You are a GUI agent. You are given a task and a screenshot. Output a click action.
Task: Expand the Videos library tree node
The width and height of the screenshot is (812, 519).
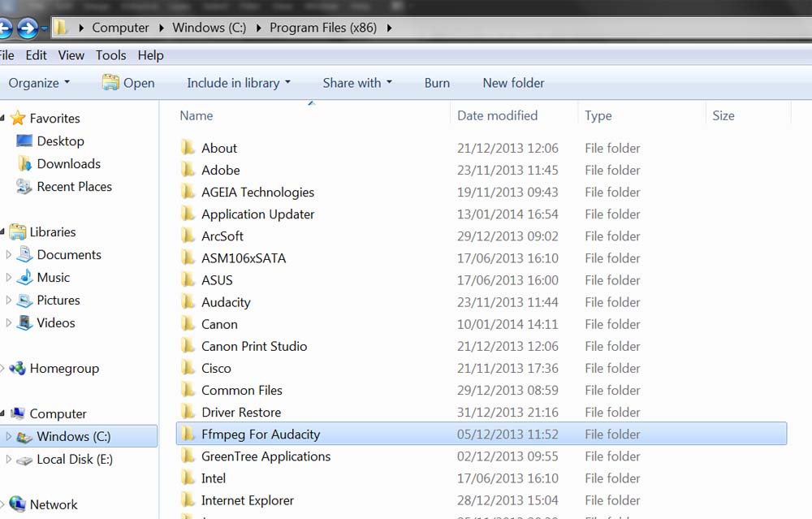click(x=8, y=322)
